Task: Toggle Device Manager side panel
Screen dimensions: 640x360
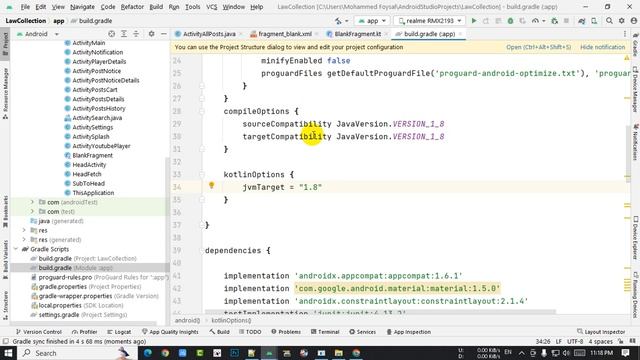Action: pos(635,89)
